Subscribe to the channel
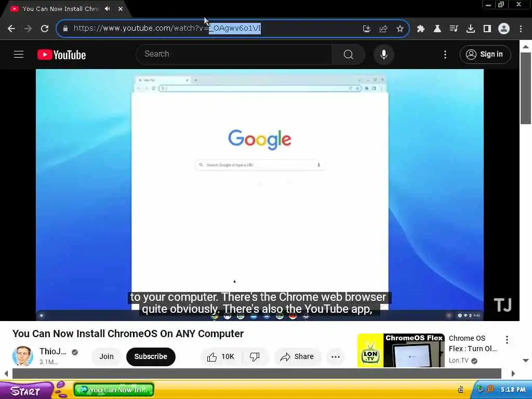 click(x=151, y=356)
